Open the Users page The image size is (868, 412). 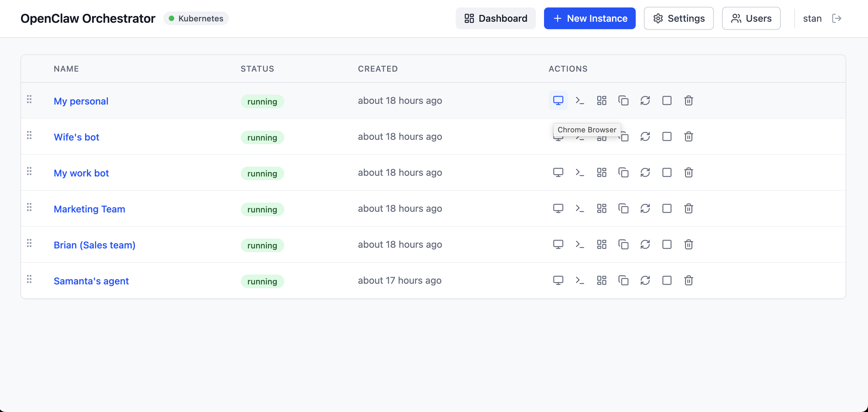click(x=751, y=18)
